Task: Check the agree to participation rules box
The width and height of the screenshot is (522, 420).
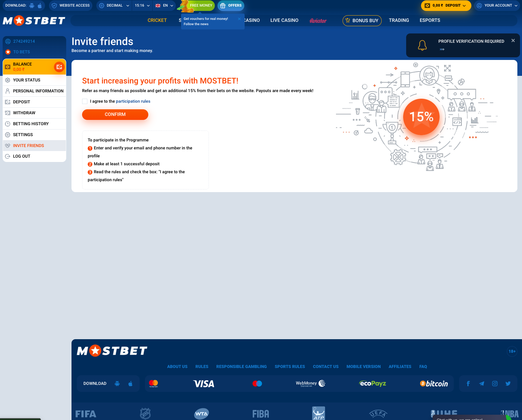Action: [x=85, y=101]
